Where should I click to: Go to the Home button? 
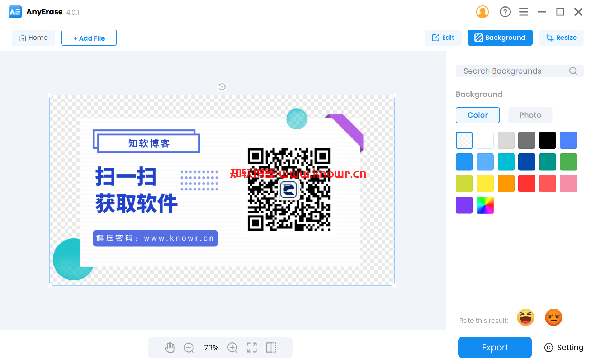point(33,38)
